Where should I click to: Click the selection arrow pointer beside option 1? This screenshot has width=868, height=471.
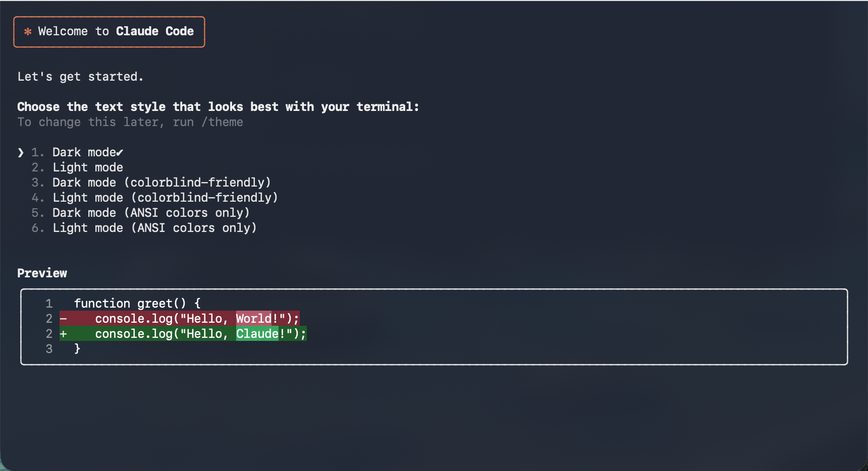[21, 152]
